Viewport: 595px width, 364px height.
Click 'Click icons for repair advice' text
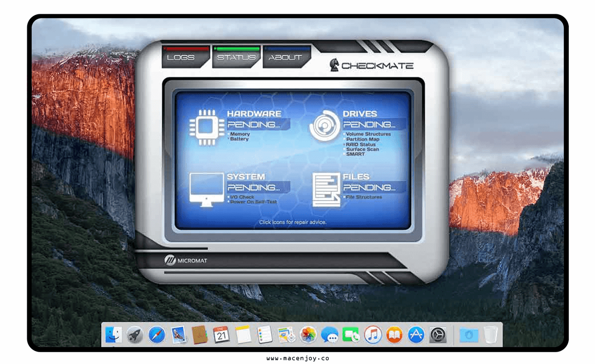point(293,222)
